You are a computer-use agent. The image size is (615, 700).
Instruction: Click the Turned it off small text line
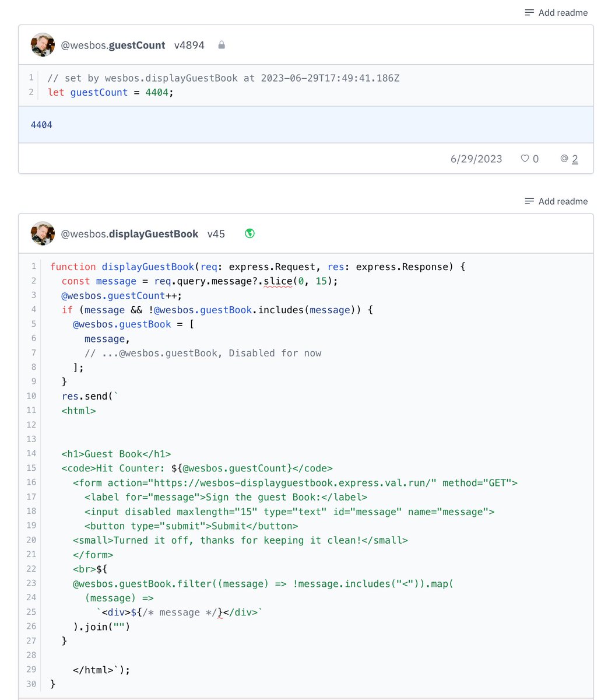click(x=240, y=540)
